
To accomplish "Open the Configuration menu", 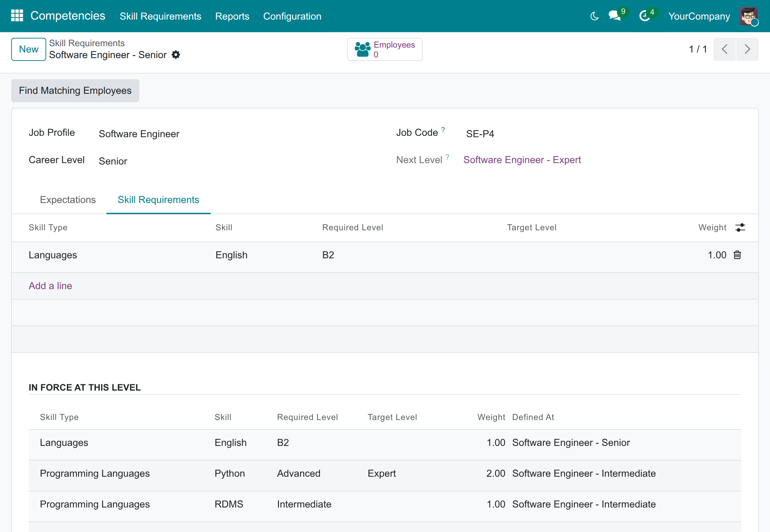I will click(292, 16).
